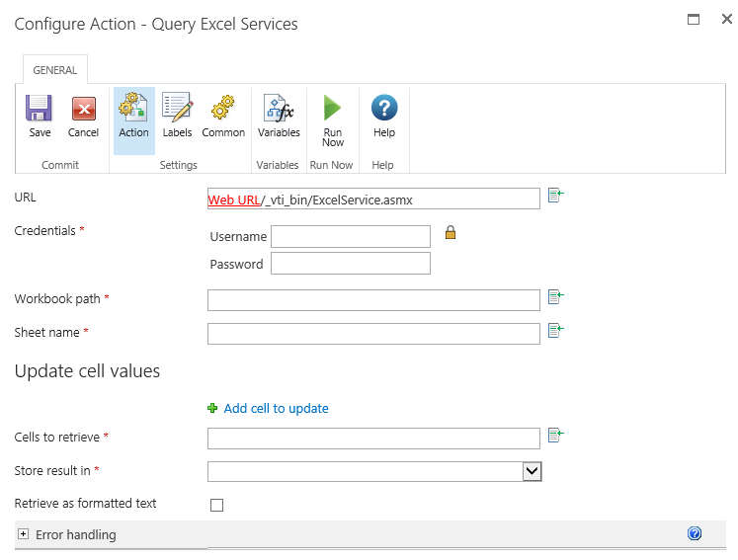Insert reference for Cells to retrieve
738x560 pixels.
pos(555,435)
